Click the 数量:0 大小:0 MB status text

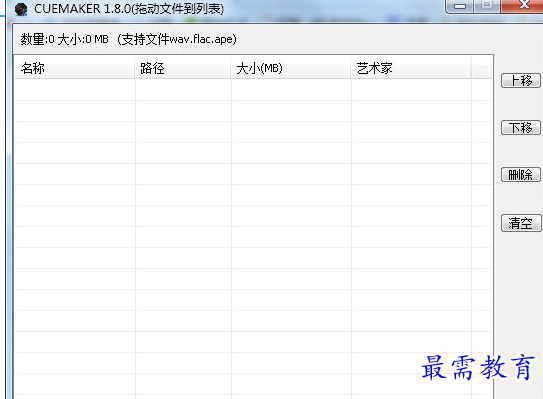pos(64,39)
